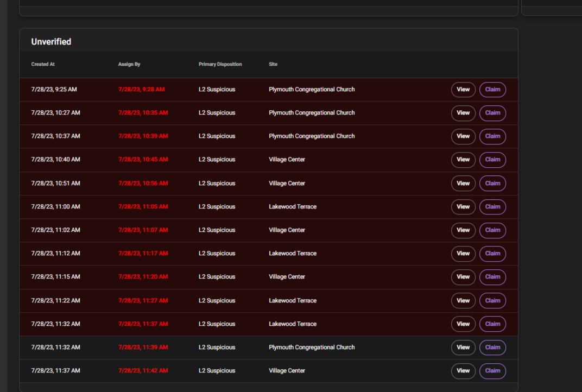Screen dimensions: 582x392
Task: View the alert assigned by 11:39 AM
Action: [x=463, y=347]
